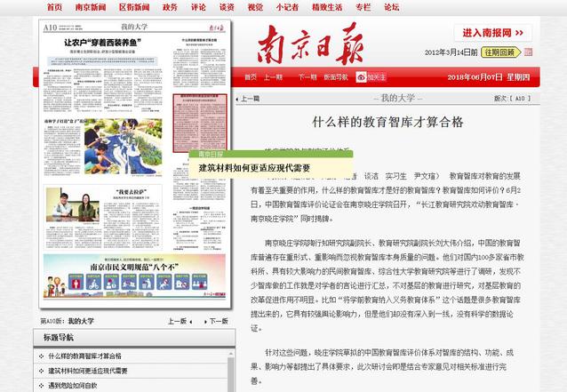
Task: Click 进入南报网 button
Action: (493, 33)
